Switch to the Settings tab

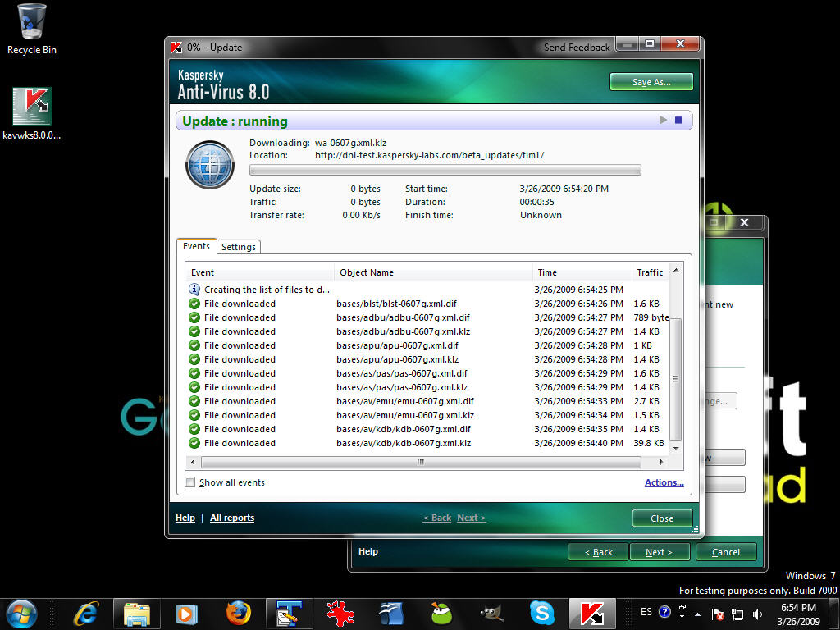(239, 247)
